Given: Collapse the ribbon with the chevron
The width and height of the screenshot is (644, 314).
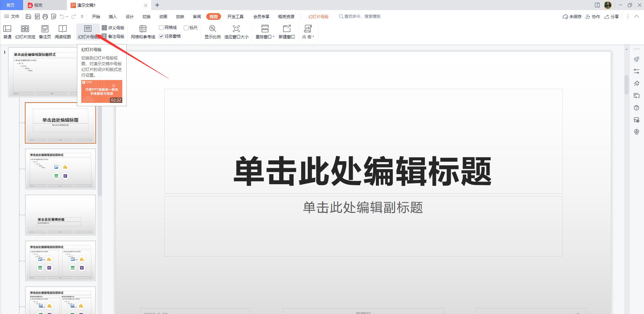Looking at the screenshot, I should pos(636,16).
